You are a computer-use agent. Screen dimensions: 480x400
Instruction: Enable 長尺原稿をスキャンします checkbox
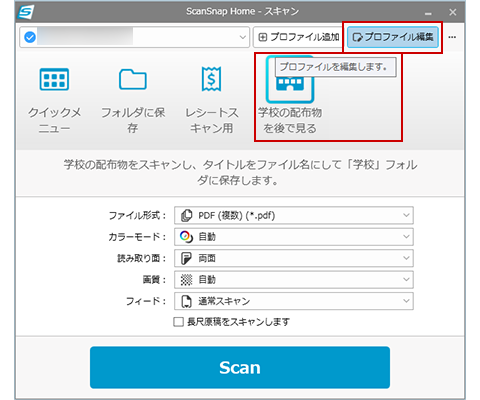(x=179, y=322)
